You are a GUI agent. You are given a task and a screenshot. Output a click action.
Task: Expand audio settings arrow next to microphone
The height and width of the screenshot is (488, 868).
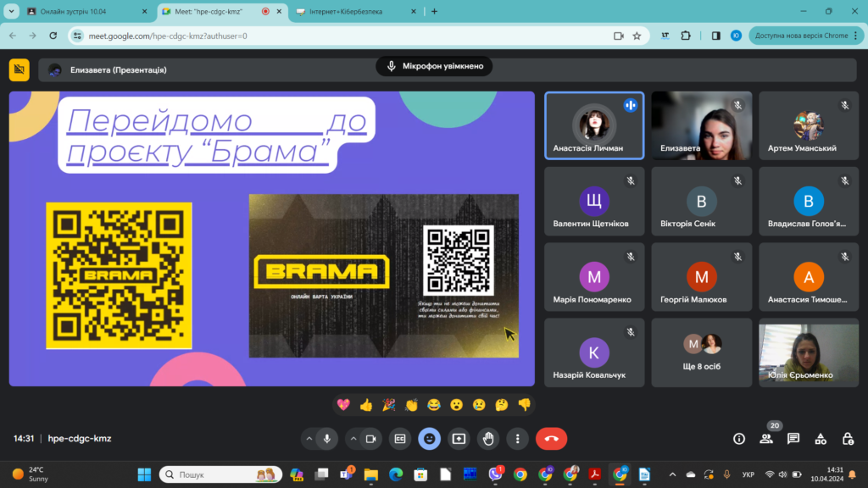click(309, 439)
